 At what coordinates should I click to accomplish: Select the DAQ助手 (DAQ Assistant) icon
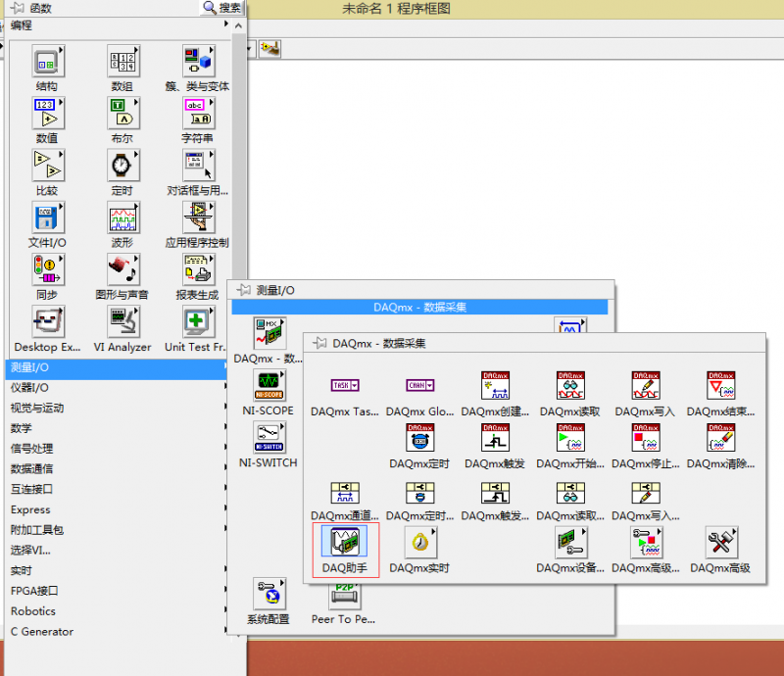coord(345,541)
